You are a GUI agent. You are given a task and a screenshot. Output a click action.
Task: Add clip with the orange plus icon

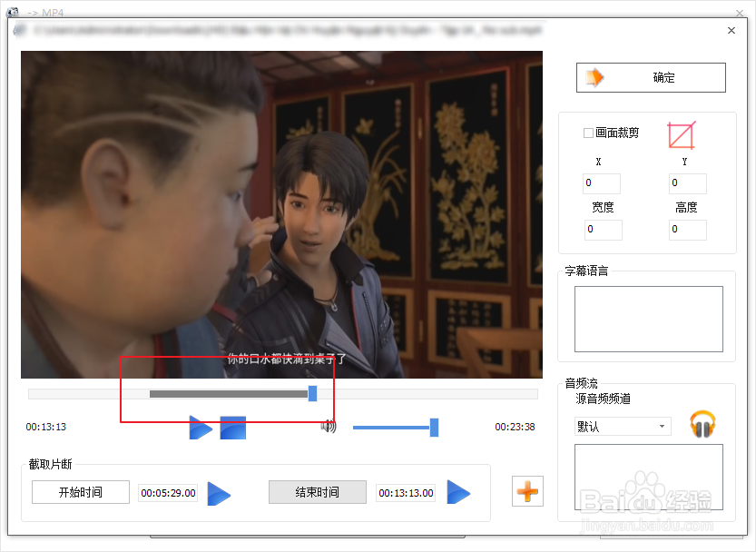click(527, 491)
